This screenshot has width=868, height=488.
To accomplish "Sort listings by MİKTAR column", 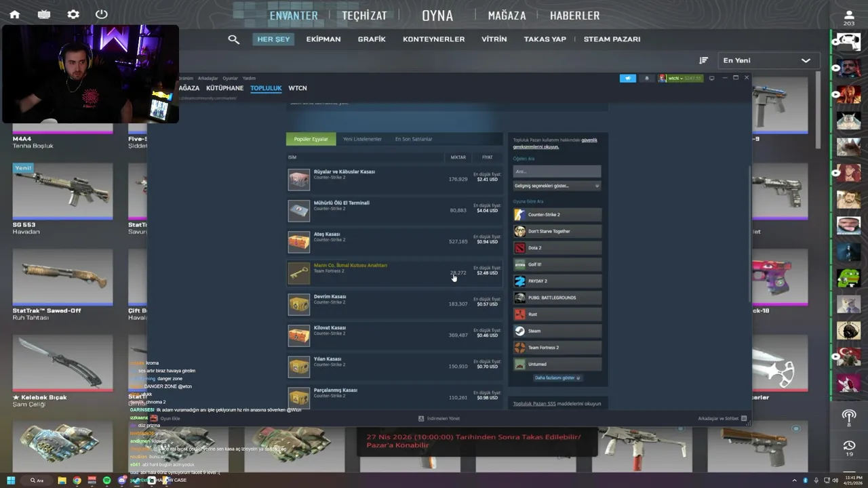I will 458,157.
